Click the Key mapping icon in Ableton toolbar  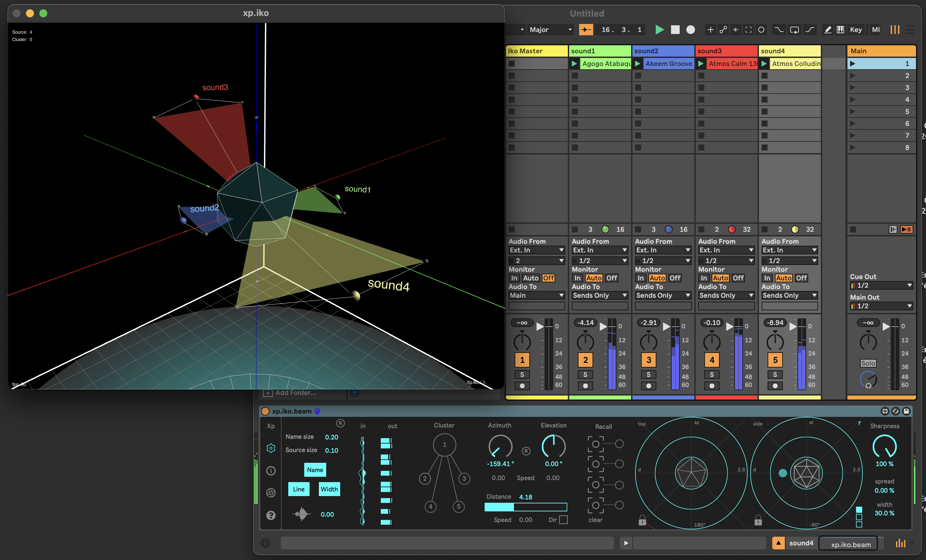point(856,29)
